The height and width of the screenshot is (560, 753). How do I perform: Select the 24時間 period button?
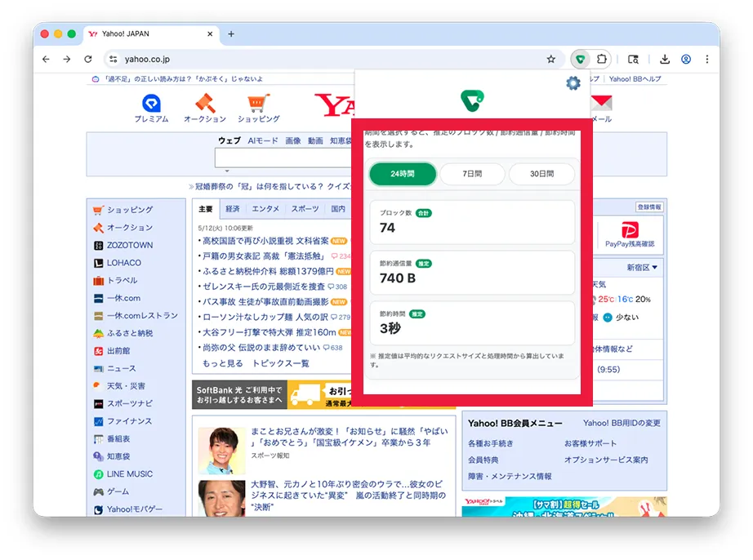point(403,174)
